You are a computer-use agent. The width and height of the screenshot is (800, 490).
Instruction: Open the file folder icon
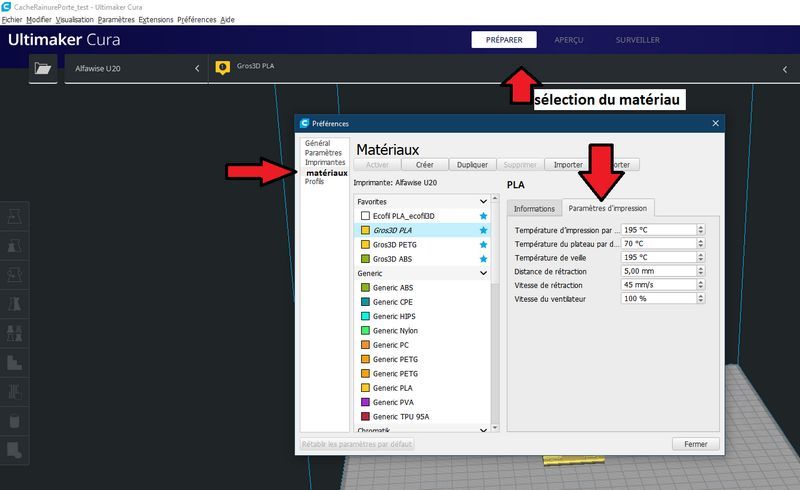coord(43,68)
